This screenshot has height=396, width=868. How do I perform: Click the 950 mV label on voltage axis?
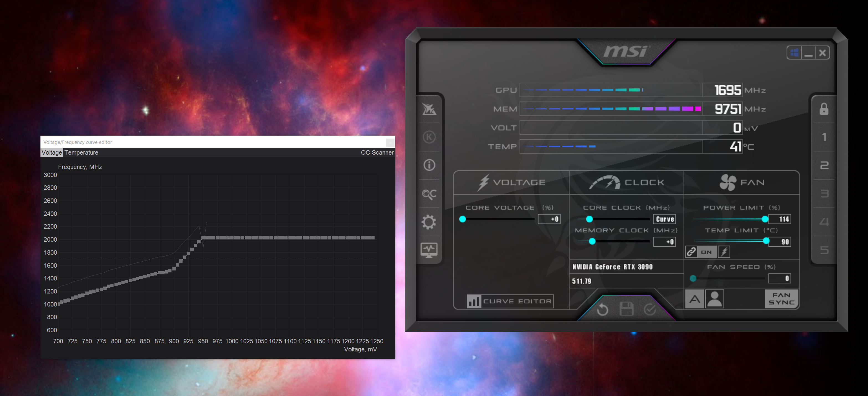(203, 341)
